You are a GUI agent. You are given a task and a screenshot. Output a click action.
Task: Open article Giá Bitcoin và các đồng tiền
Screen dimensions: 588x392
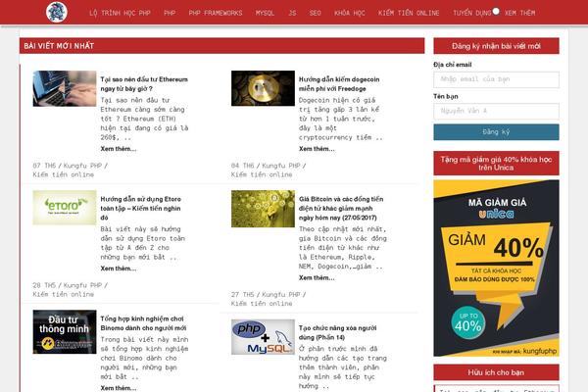[x=341, y=208]
